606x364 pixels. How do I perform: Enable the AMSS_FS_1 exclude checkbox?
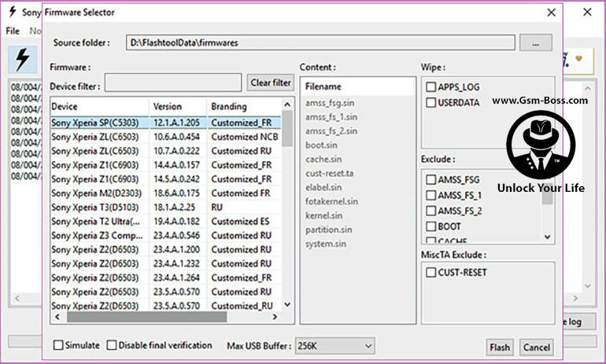click(431, 195)
